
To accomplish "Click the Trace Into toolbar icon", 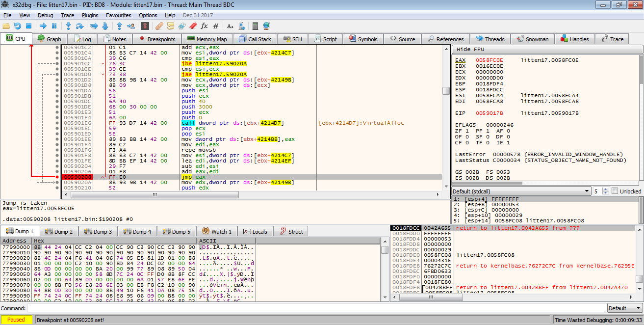I will pos(94,26).
